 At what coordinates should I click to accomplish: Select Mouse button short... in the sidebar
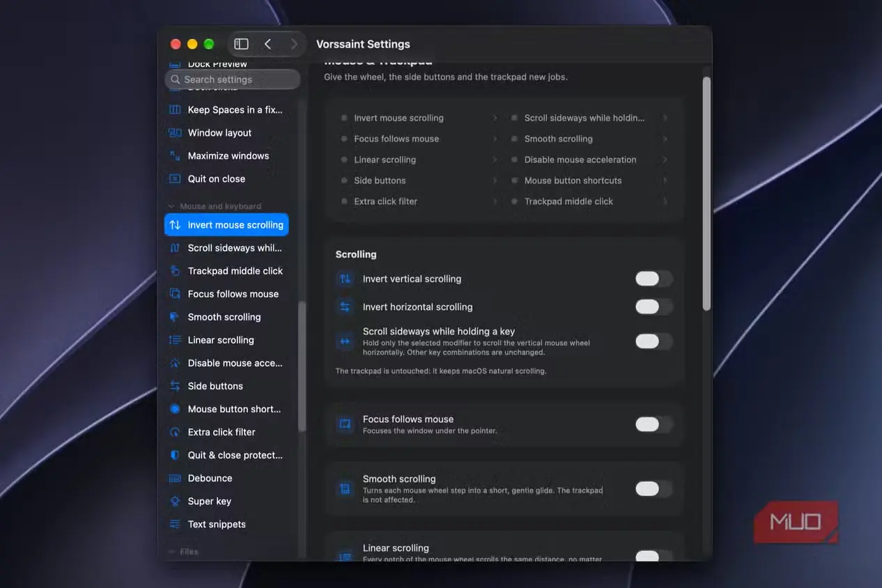226,409
